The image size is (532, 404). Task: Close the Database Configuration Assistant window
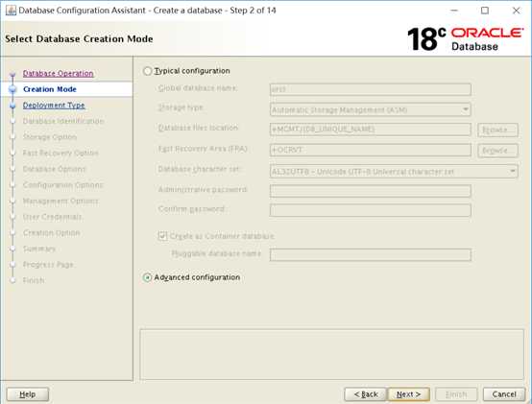tap(516, 11)
